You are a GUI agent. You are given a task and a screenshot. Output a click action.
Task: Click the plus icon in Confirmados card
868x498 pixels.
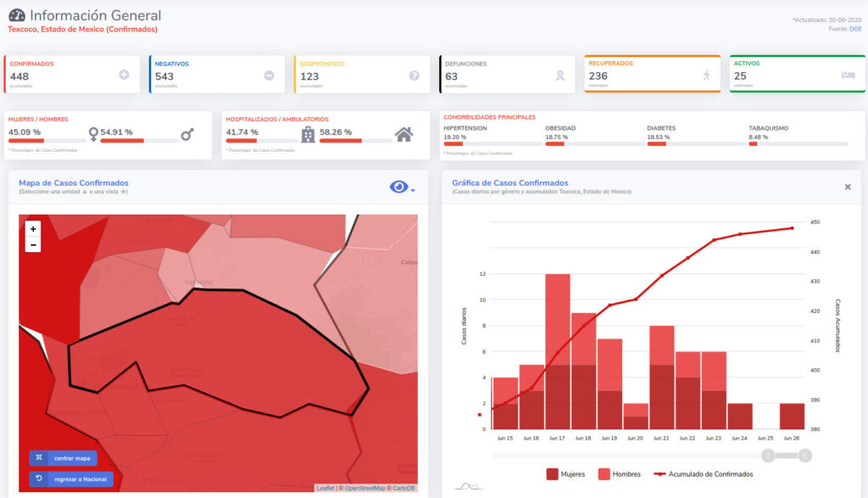124,76
